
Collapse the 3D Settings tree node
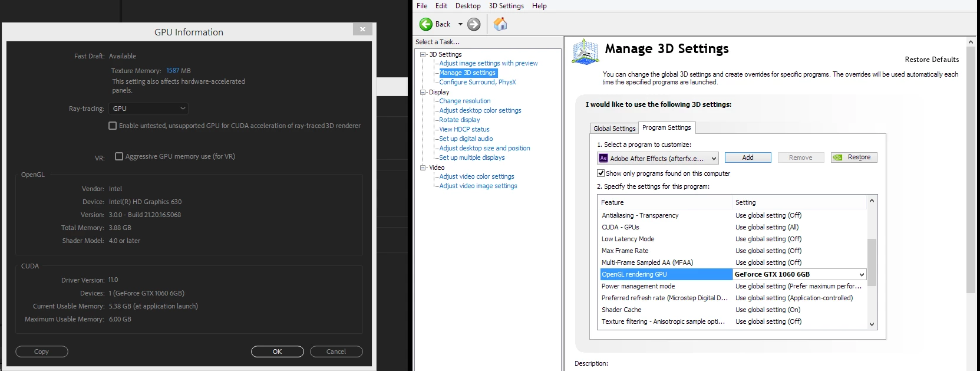(x=423, y=54)
